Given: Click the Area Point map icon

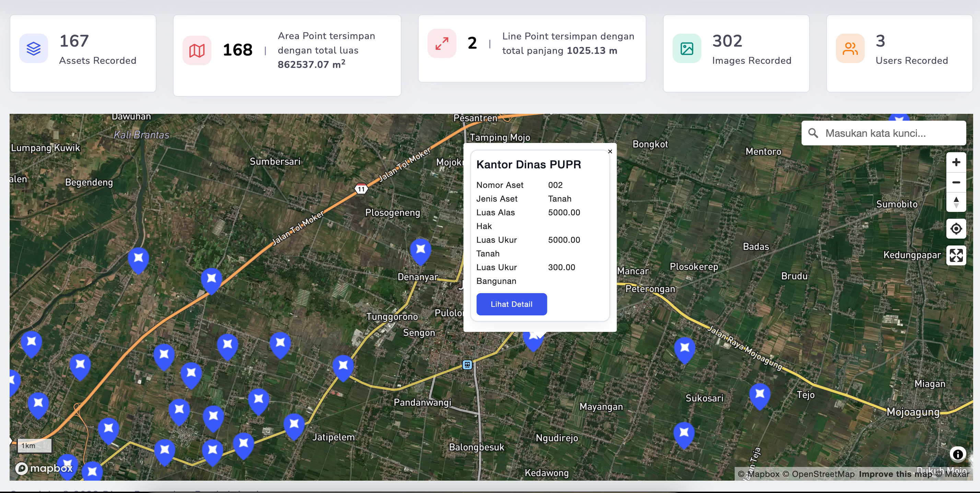Looking at the screenshot, I should (197, 50).
